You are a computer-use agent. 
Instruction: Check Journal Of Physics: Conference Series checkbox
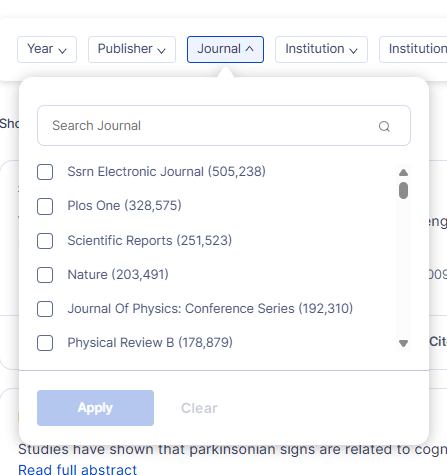(45, 309)
